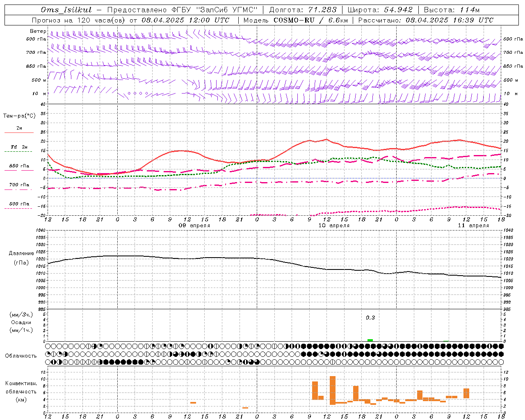
Task: Click the '09 апреля' date label
Action: click(194, 226)
